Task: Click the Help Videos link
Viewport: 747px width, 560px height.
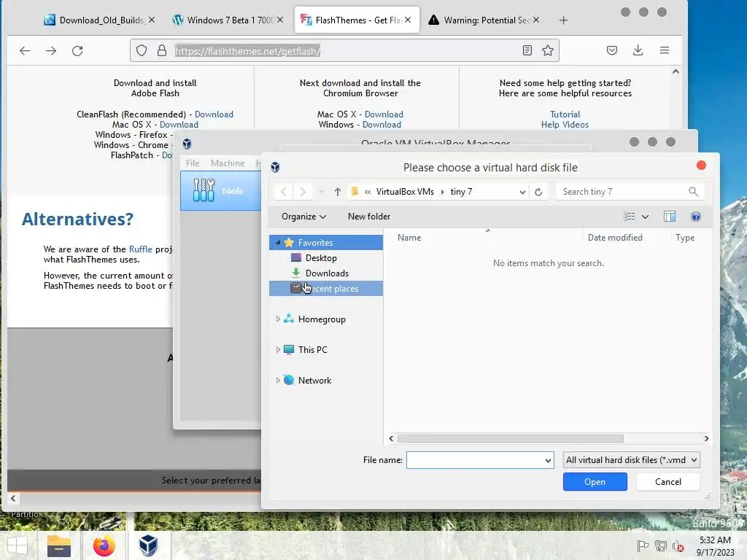Action: pos(565,125)
